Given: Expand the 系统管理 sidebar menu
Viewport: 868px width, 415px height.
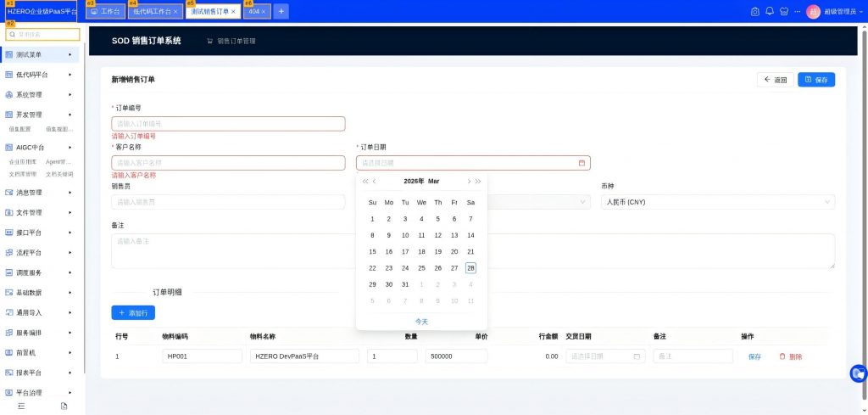Looking at the screenshot, I should [42, 94].
